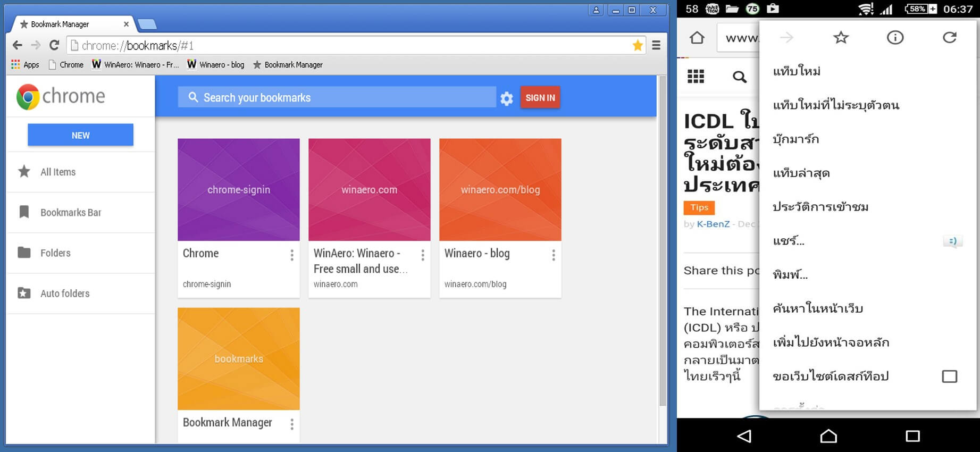The image size is (980, 452).
Task: Tap the Android recent apps button
Action: pos(912,436)
